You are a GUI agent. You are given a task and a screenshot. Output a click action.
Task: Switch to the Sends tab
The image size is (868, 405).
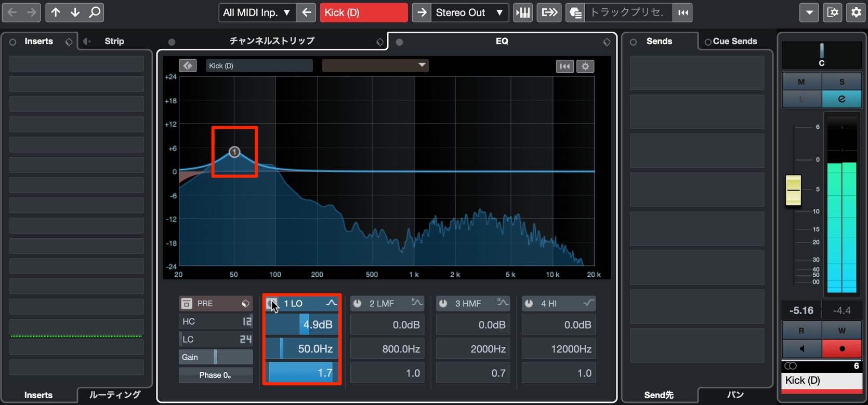[659, 41]
